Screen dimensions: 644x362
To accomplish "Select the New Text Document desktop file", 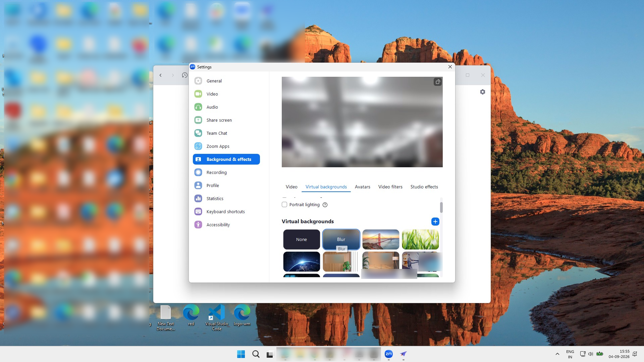I will point(166,317).
